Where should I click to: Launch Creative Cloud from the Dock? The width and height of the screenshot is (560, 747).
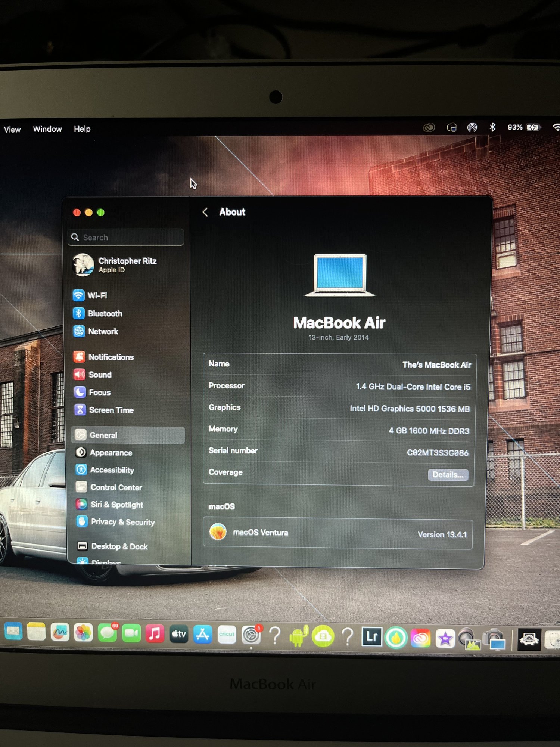click(421, 638)
